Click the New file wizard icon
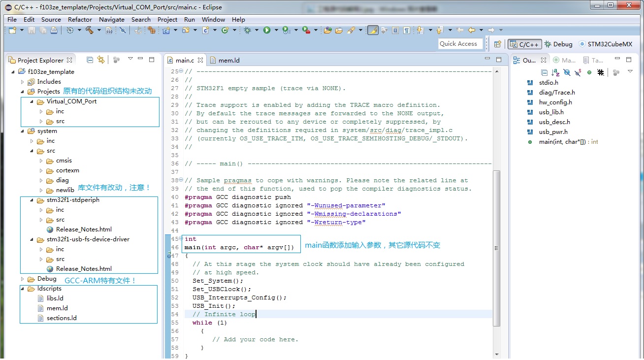The image size is (644, 360). pos(12,30)
